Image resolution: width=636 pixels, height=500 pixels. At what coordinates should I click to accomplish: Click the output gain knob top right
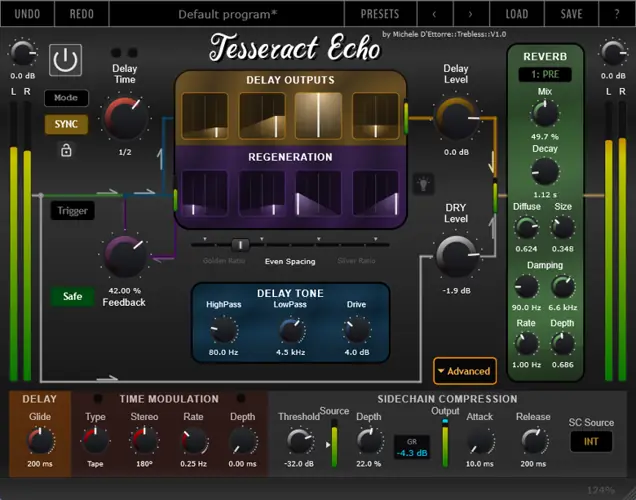pos(613,53)
